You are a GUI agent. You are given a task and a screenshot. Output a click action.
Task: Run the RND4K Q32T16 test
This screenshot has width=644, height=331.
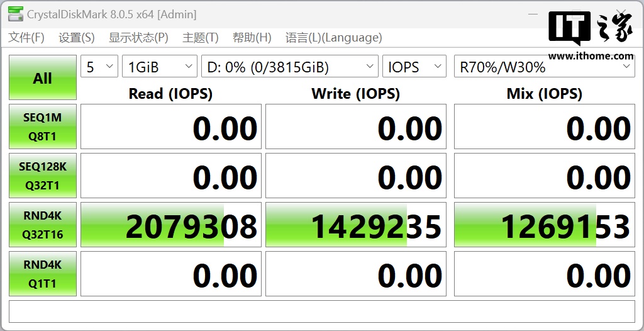[43, 225]
